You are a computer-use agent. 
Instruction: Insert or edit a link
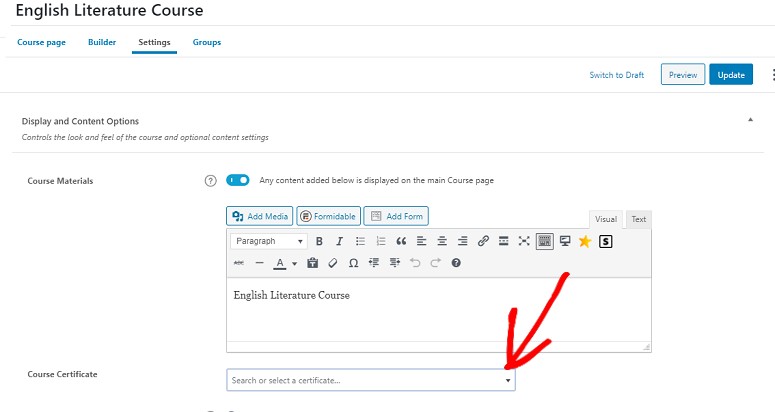tap(483, 241)
